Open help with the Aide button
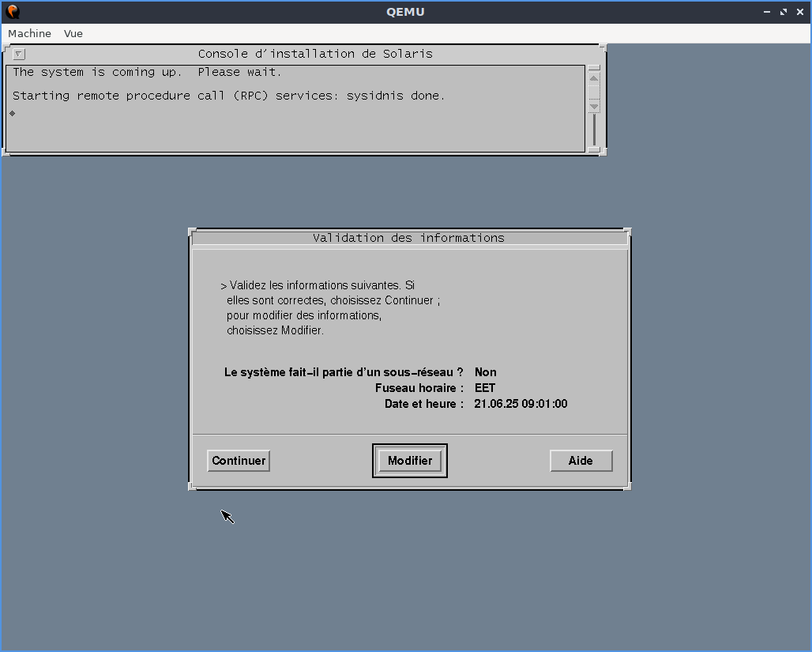Screen dimensions: 812x652 [x=581, y=461]
